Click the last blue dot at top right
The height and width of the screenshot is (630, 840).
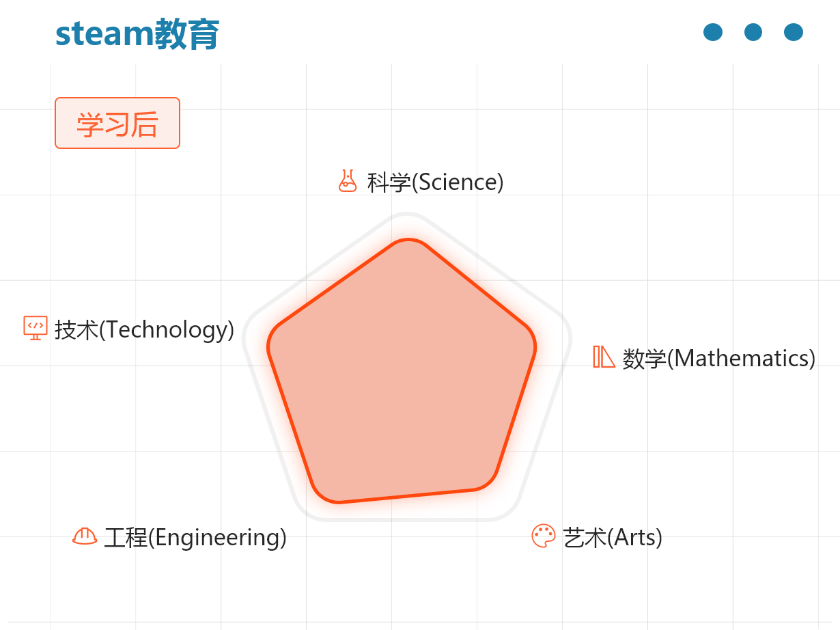click(794, 32)
